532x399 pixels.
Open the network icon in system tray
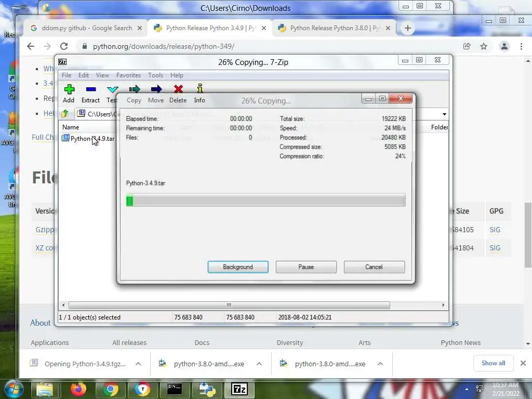click(480, 389)
